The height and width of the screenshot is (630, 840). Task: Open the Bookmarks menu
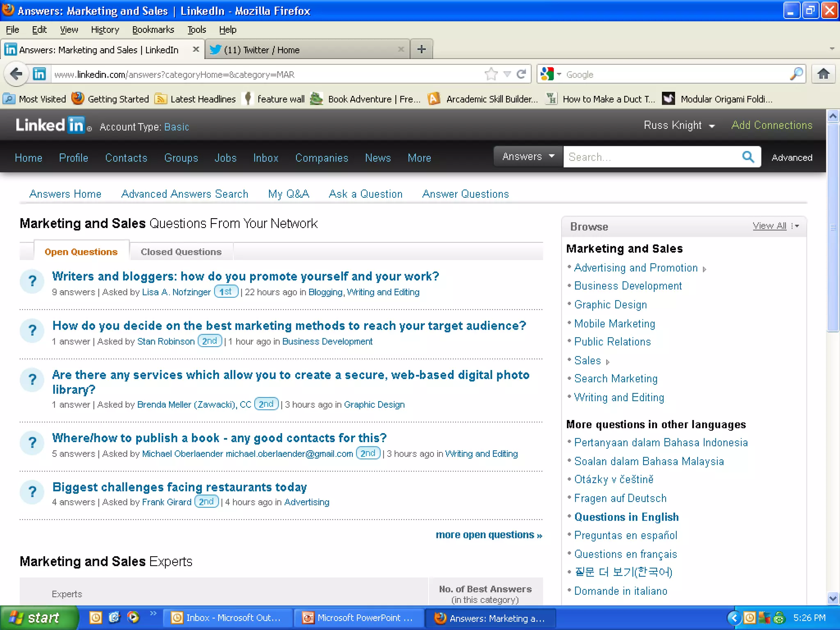click(x=153, y=30)
